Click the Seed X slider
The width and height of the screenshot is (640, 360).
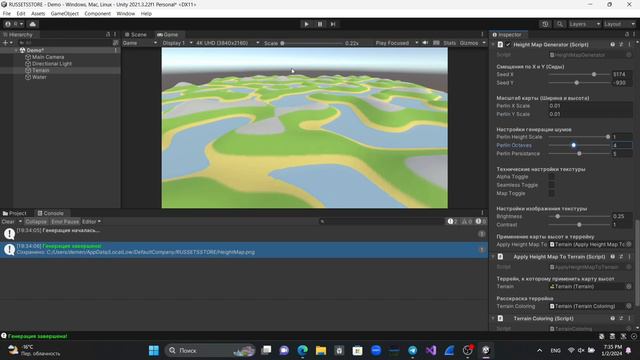pyautogui.click(x=579, y=74)
